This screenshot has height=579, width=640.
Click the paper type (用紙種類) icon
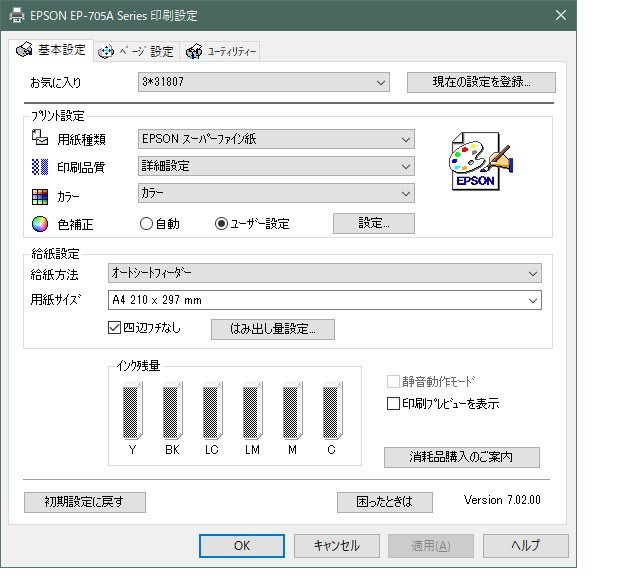[40, 140]
